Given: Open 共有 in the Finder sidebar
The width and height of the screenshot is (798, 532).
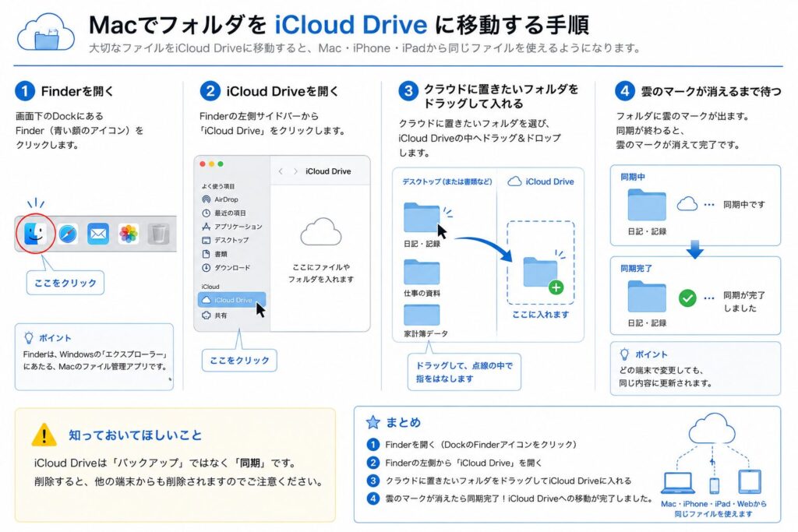Looking at the screenshot, I should pos(214,315).
